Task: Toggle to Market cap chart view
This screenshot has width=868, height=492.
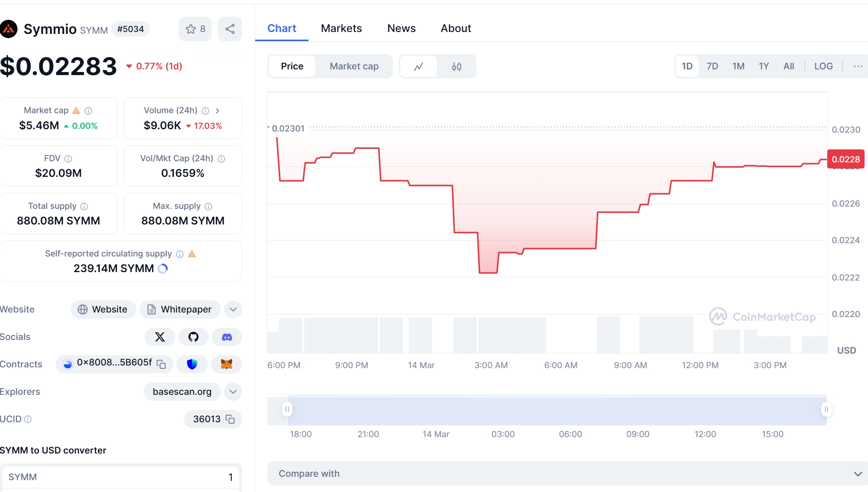Action: tap(355, 66)
